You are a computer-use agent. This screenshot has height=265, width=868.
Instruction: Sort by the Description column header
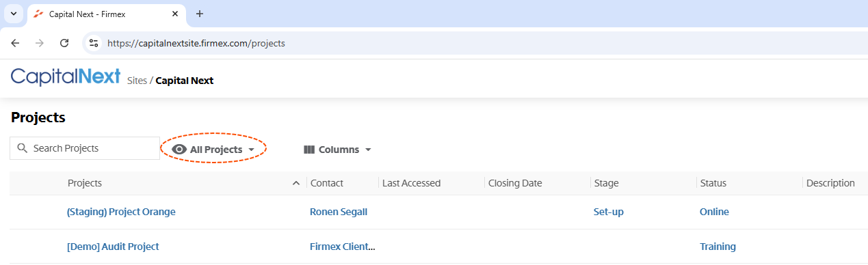tap(830, 183)
